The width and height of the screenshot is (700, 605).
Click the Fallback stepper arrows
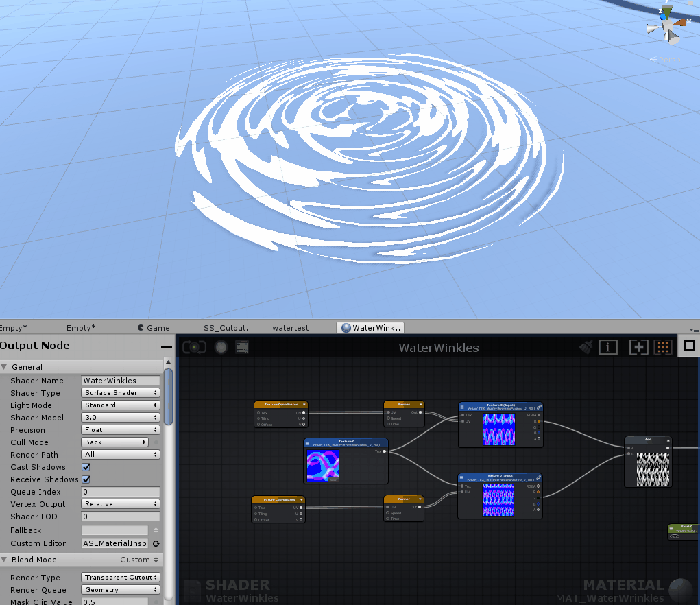coord(156,530)
